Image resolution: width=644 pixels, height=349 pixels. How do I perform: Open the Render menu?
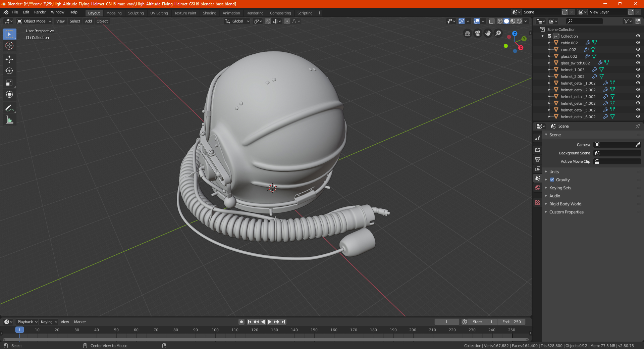[40, 12]
